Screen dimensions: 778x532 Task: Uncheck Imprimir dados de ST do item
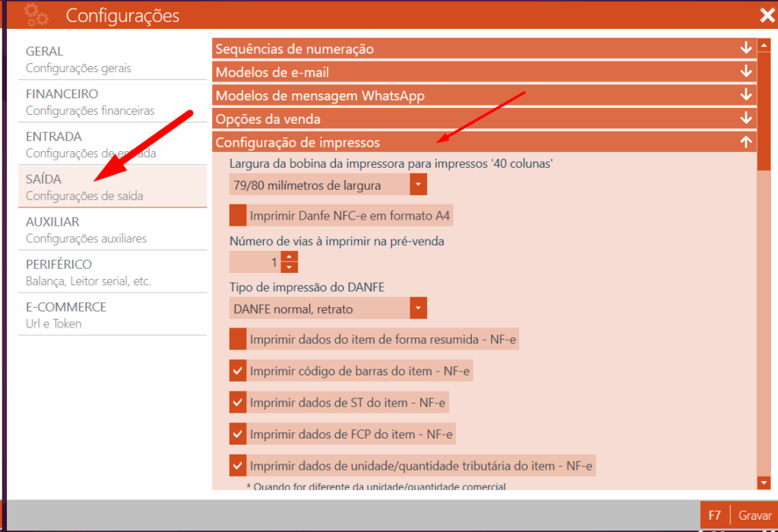pos(239,403)
